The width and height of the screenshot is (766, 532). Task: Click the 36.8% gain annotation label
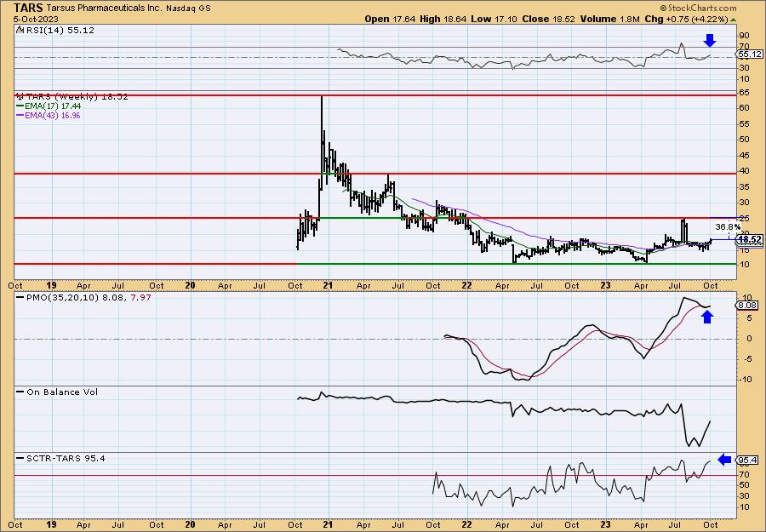[x=728, y=226]
